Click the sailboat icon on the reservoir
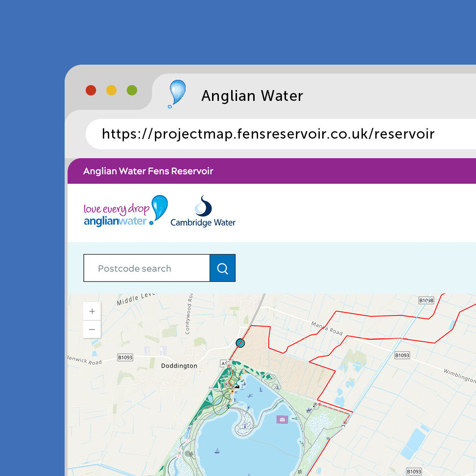Image resolution: width=476 pixels, height=476 pixels. [x=216, y=450]
